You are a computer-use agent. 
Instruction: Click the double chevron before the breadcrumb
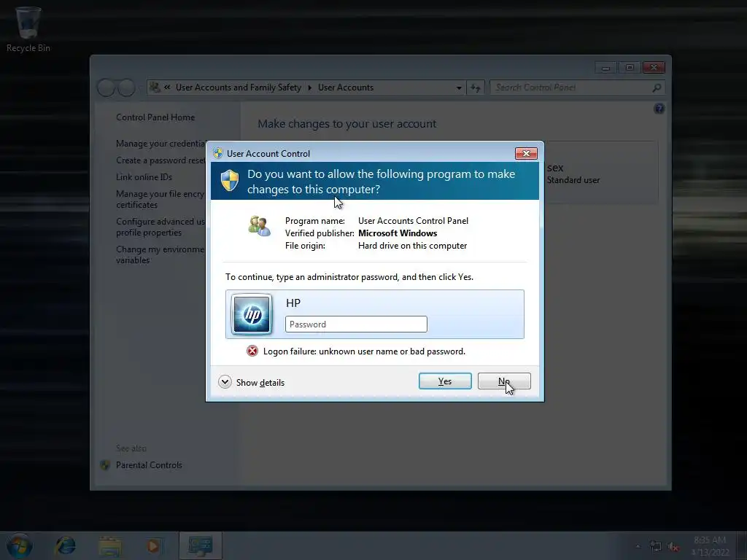click(167, 87)
